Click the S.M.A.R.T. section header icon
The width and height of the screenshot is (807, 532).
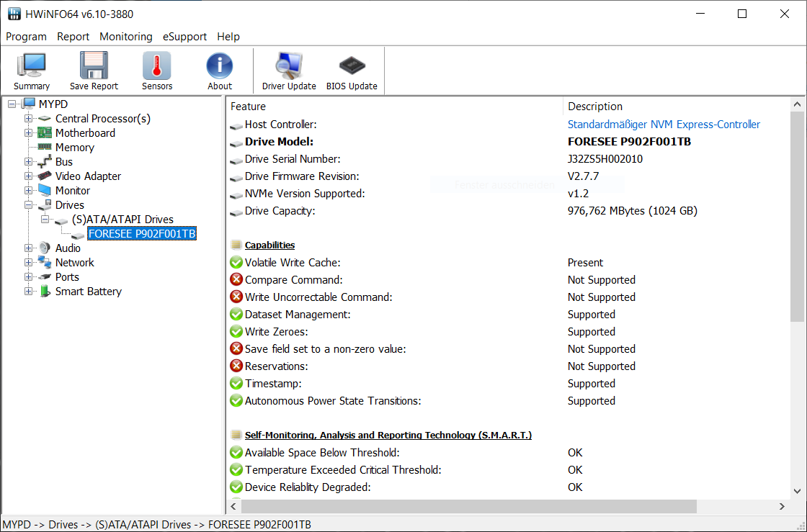coord(236,435)
